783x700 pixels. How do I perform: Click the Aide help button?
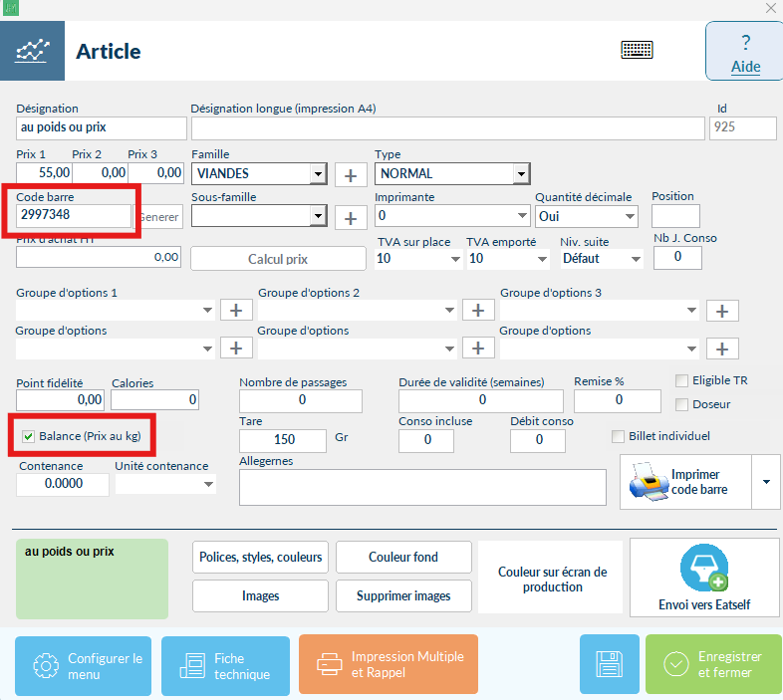click(x=745, y=54)
